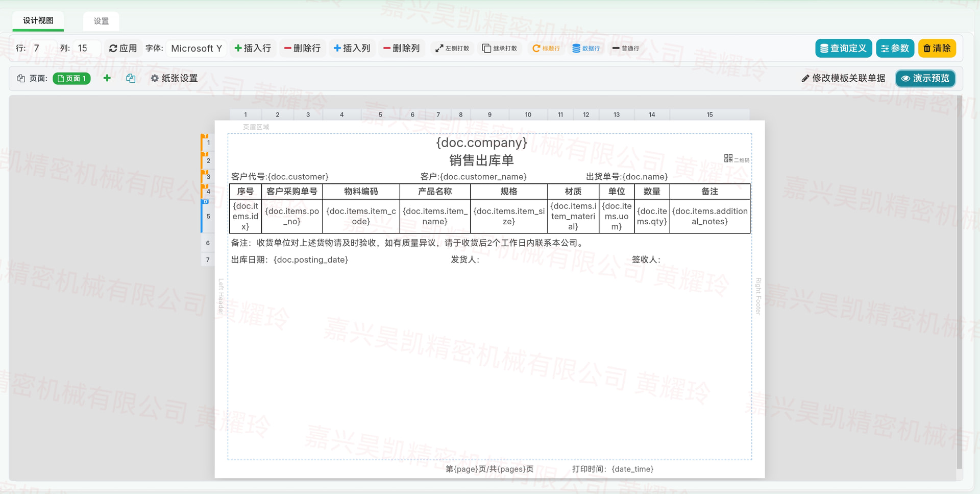Click the blue copy page icon
Screen dimensions: 980x494
click(131, 78)
